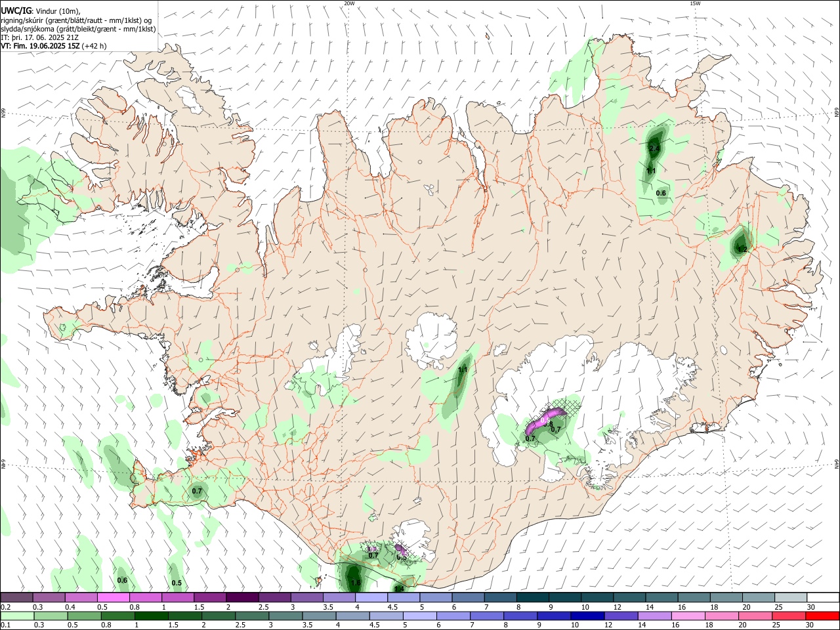840x630 pixels.
Task: Click the '0.2' label in the color legend
Action: point(5,608)
